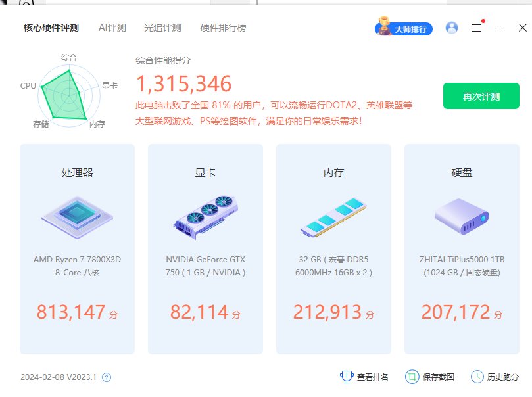
Task: Click the hard drive illustration
Action: point(462,217)
